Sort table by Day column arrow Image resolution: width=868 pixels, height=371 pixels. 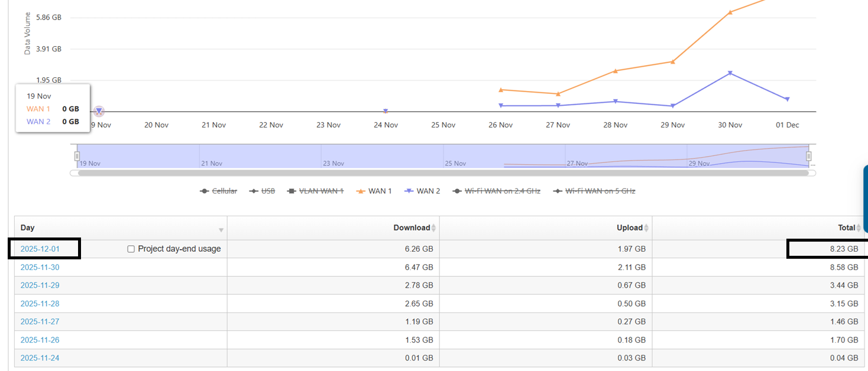pyautogui.click(x=221, y=230)
